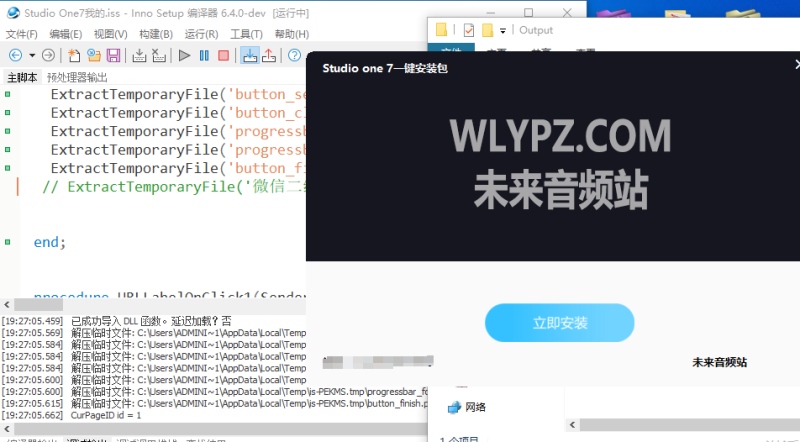
Task: Save the script with the floppy disk icon
Action: click(x=113, y=55)
